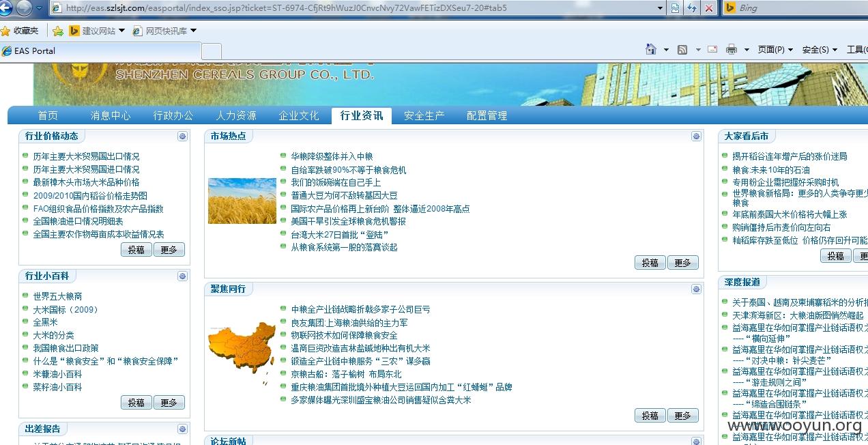868x445 pixels.
Task: Open the 安全生产 tab
Action: pyautogui.click(x=424, y=115)
